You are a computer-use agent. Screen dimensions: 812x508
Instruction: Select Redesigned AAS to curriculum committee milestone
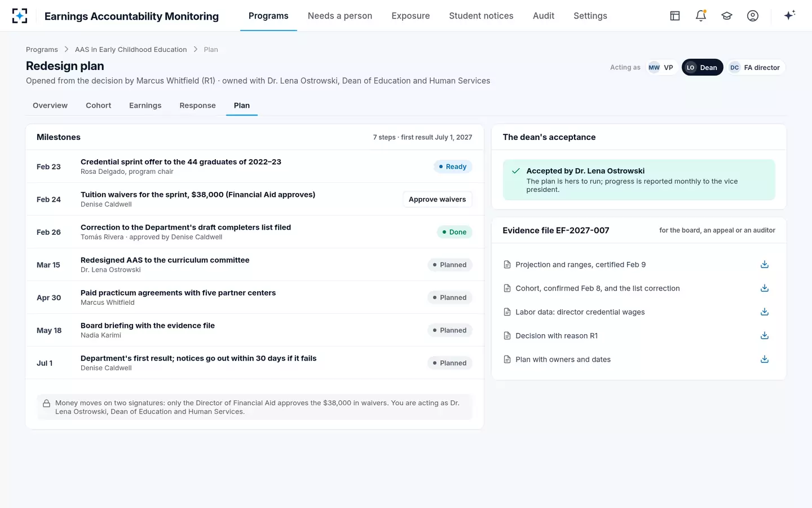[x=254, y=265]
